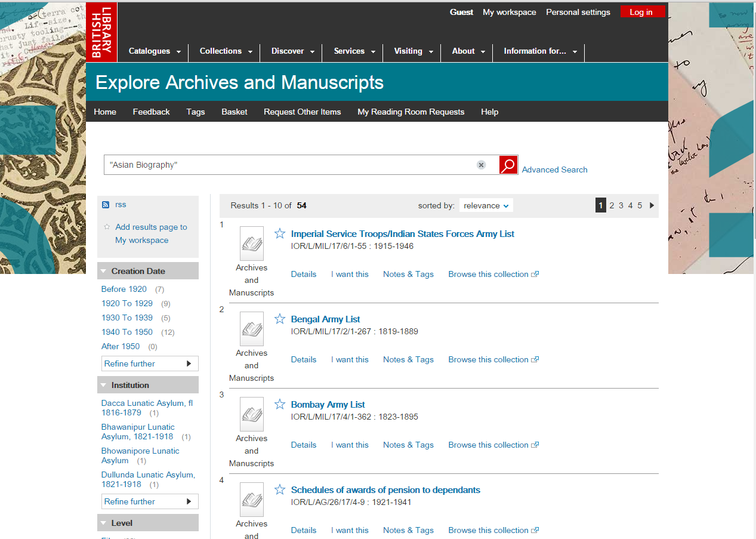756x539 pixels.
Task: Open Tags in the navigation bar
Action: 196,112
